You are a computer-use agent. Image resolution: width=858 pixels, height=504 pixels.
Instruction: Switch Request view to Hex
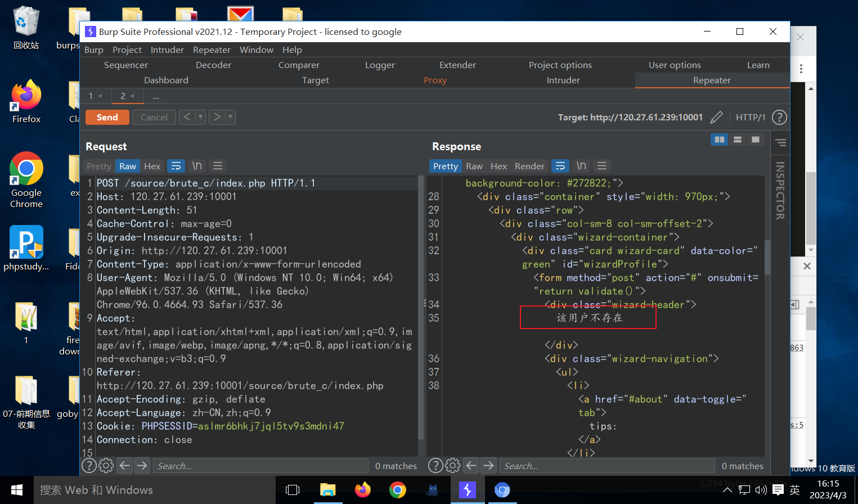tap(152, 166)
